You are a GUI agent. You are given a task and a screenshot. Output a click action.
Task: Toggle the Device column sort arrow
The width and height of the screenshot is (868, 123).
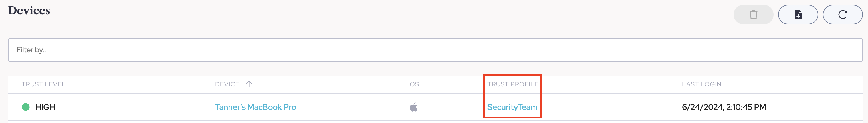(249, 84)
